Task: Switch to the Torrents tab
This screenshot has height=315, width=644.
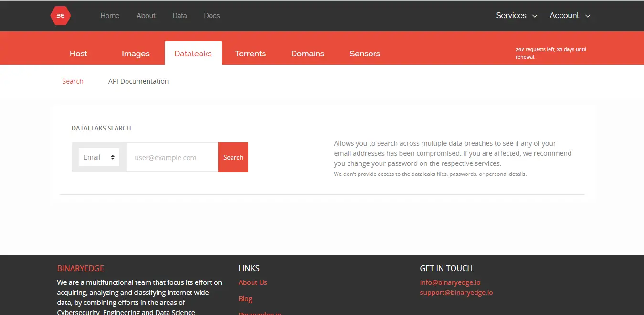Action: (x=250, y=54)
